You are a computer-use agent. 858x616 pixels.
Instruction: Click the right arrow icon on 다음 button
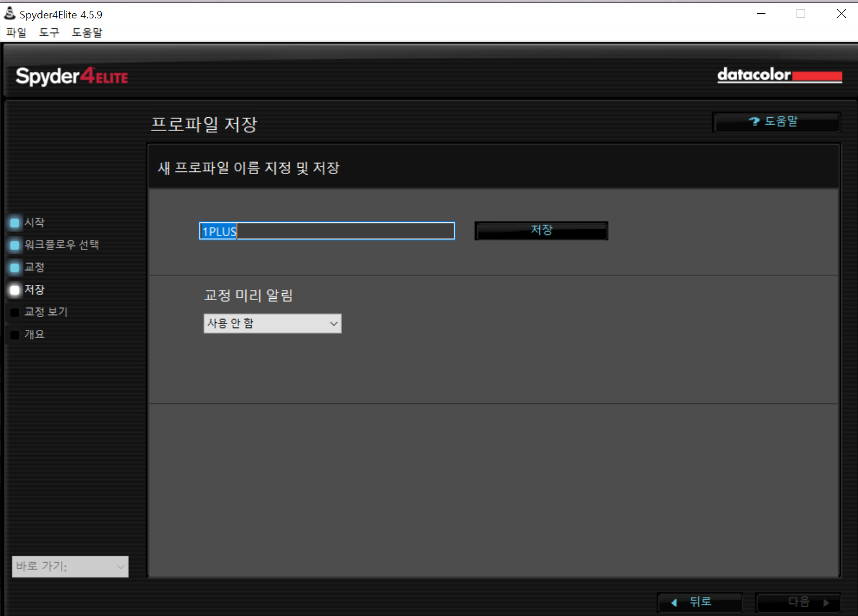point(826,603)
